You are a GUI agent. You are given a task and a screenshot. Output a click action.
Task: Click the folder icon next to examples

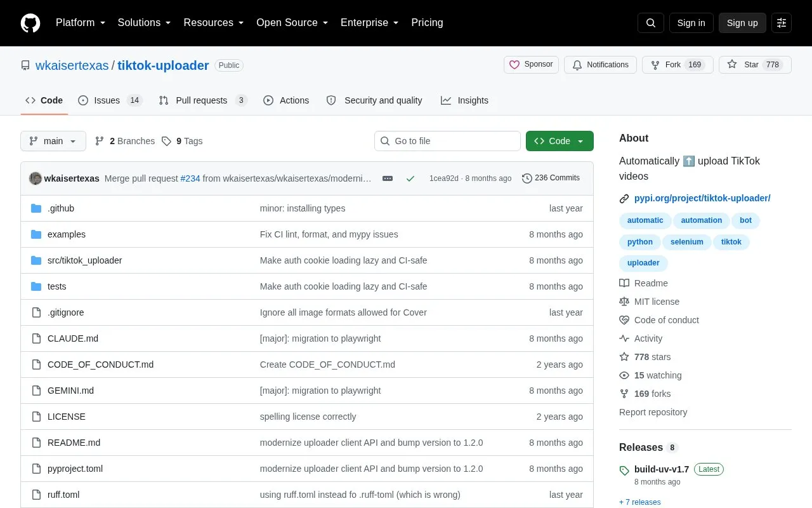(36, 234)
